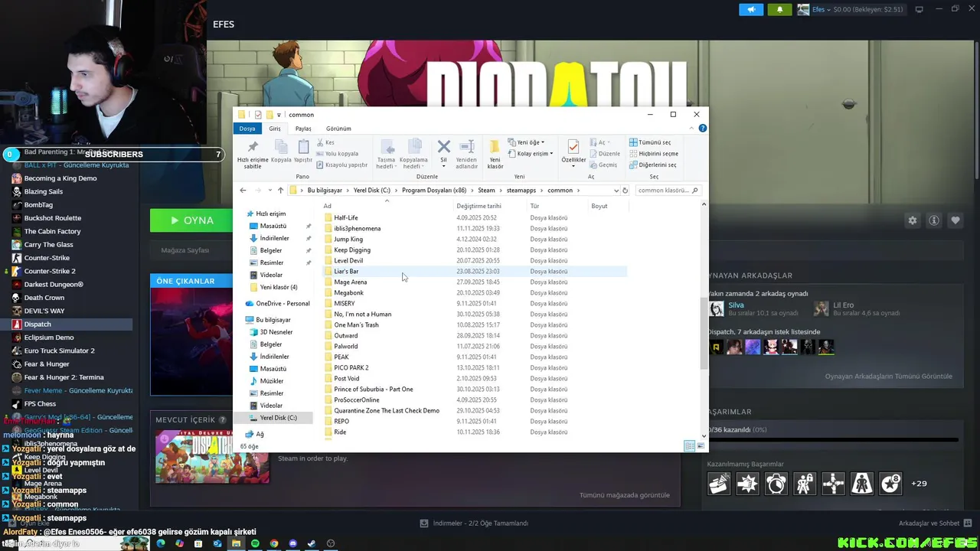Click Yeniden adlandır rename icon
Screen dimensions: 980x551
[x=466, y=154]
